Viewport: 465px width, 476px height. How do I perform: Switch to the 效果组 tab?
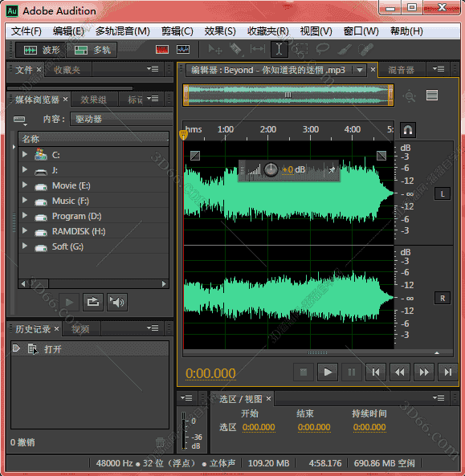pyautogui.click(x=93, y=100)
